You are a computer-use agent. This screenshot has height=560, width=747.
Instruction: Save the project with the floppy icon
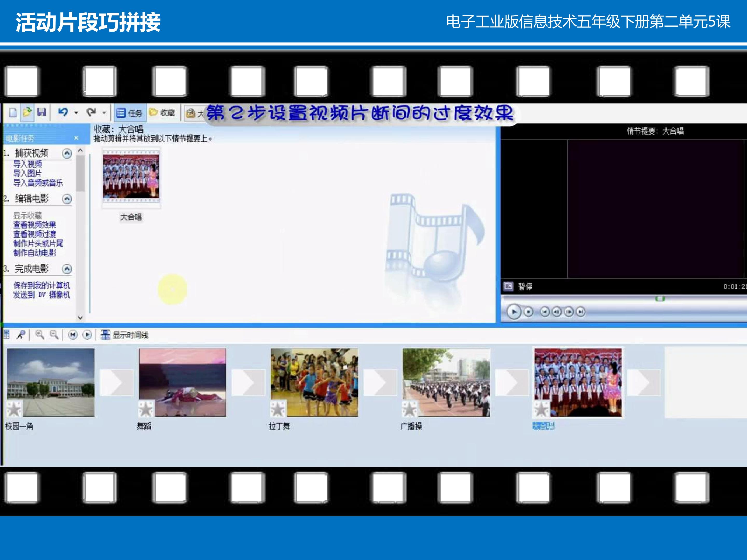(x=41, y=112)
